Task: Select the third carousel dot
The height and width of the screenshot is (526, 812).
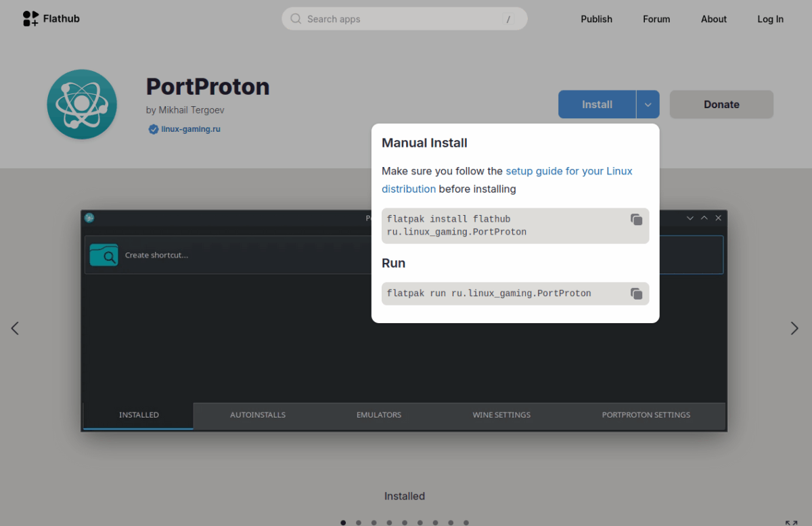Action: pyautogui.click(x=374, y=523)
